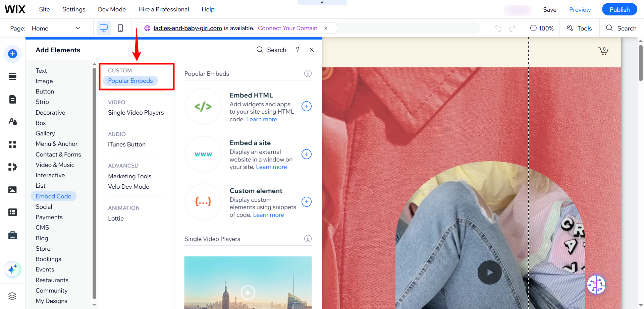
Task: Open the Tools menu
Action: point(579,28)
